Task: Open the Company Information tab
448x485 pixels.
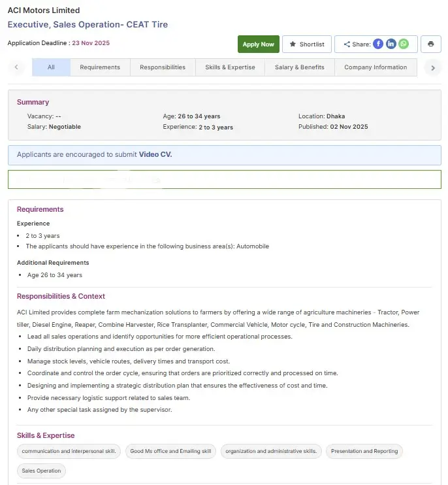Action: pyautogui.click(x=376, y=67)
